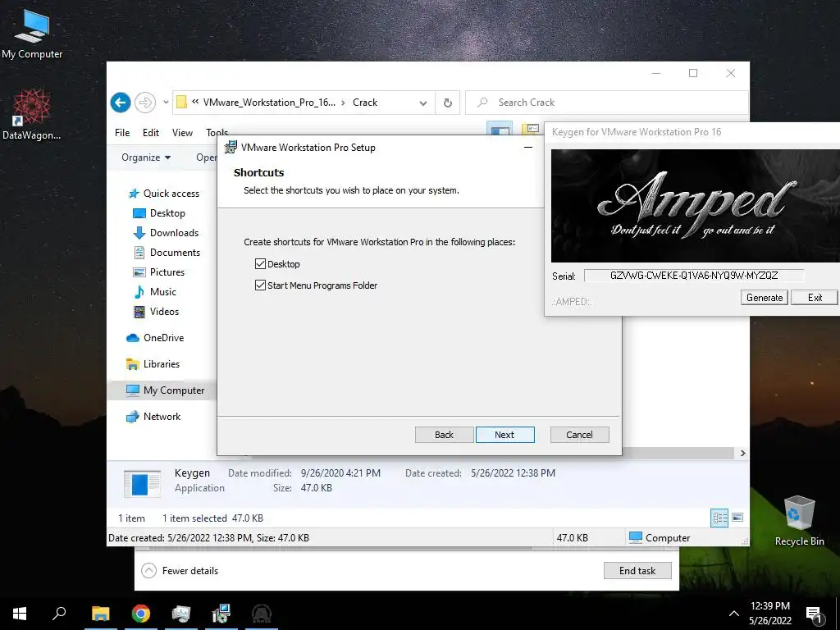The width and height of the screenshot is (840, 630).
Task: Open My Computer desktop icon
Action: point(32,34)
